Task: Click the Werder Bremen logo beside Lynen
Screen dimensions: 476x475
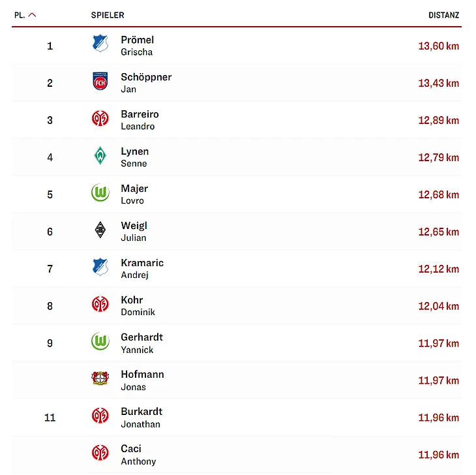Action: (100, 156)
